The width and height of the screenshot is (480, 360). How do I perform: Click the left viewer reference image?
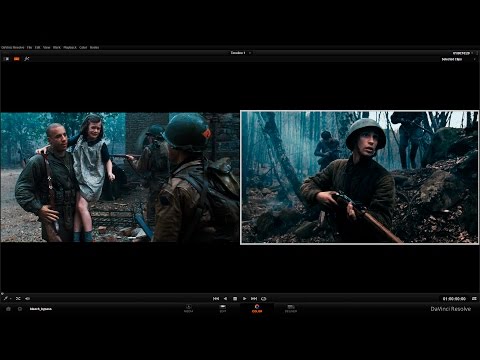tap(120, 177)
